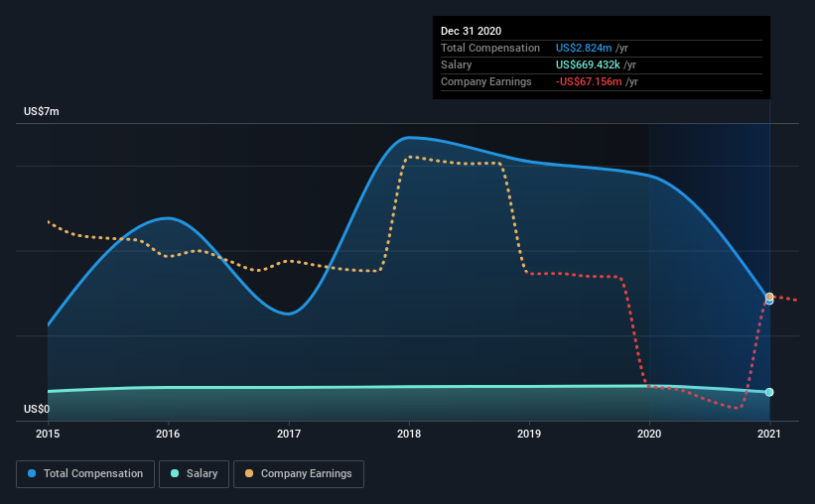Toggle the Company Earnings legend button
815x504 pixels.
299,474
